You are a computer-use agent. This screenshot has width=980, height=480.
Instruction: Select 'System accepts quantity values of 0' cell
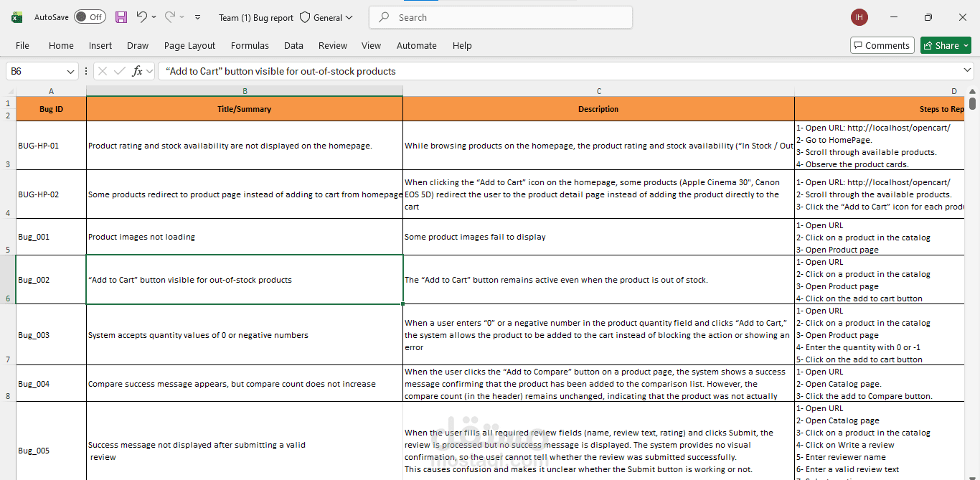coord(245,335)
